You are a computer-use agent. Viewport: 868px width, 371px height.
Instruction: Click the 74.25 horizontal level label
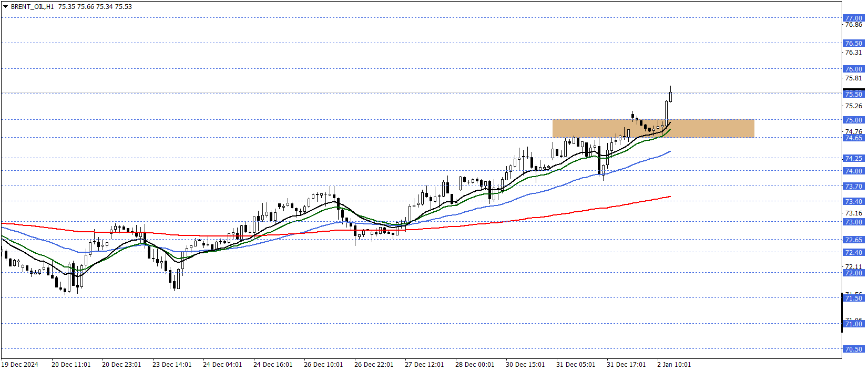pyautogui.click(x=853, y=158)
